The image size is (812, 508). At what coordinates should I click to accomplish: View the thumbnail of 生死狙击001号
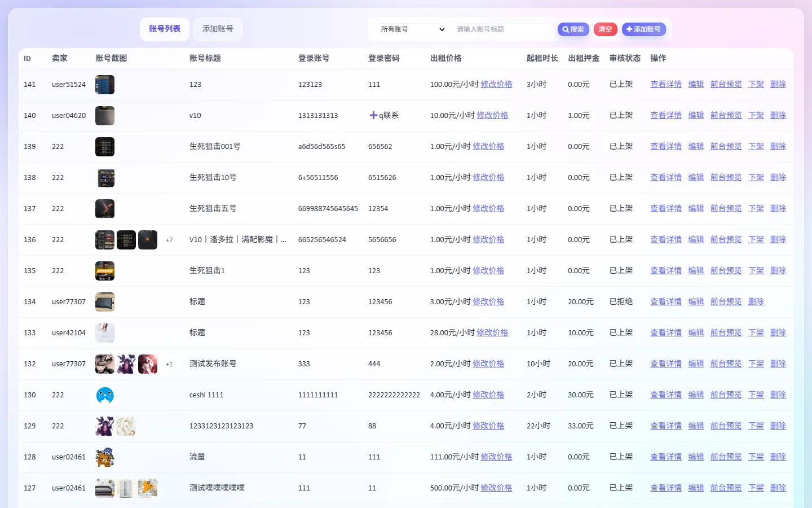(105, 147)
